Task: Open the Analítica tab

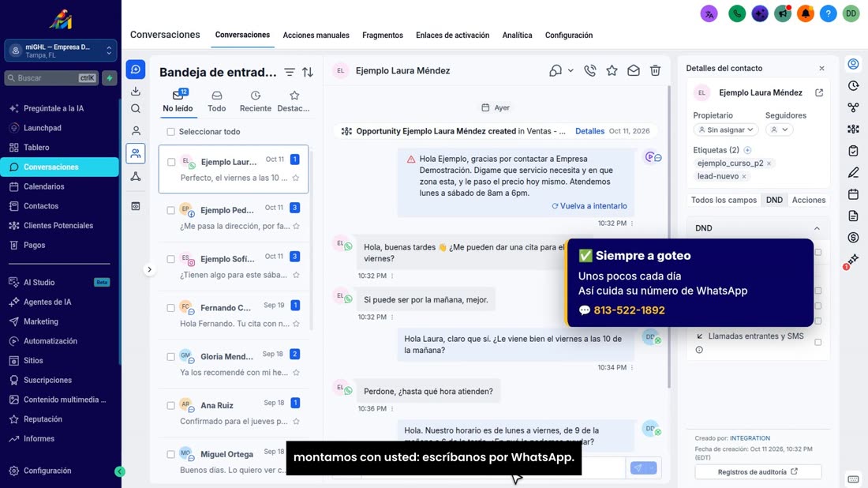Action: pos(517,35)
